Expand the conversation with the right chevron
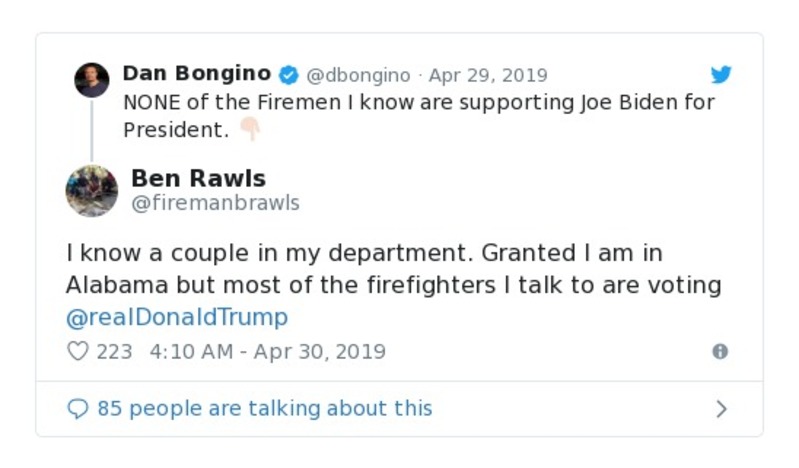The image size is (799, 468). click(x=721, y=409)
